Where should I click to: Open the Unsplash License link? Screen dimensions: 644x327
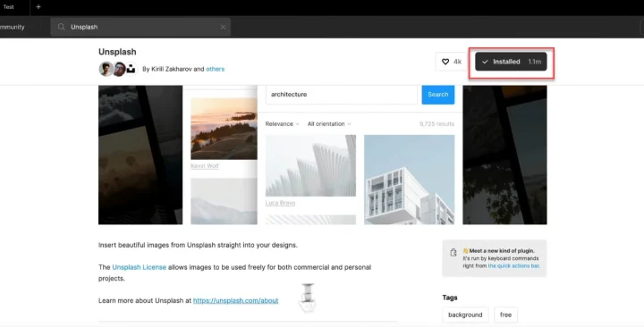(140, 267)
